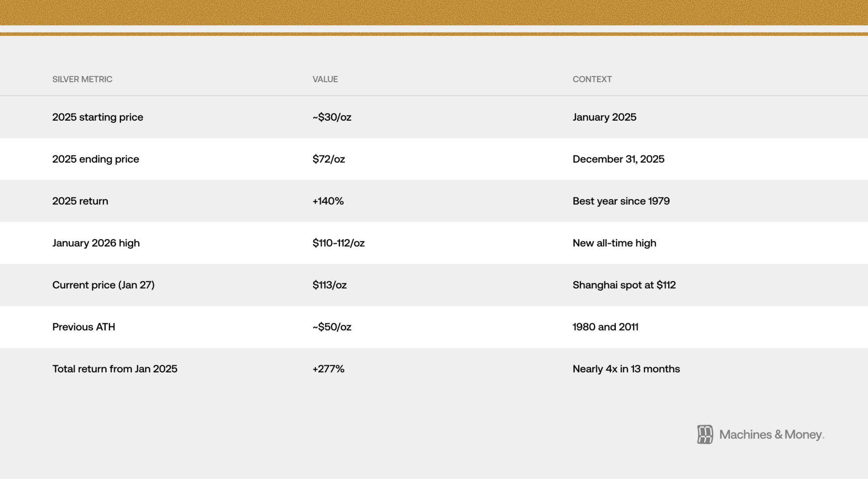Select the 'Best year since 1979' cell
868x479 pixels.
click(621, 201)
